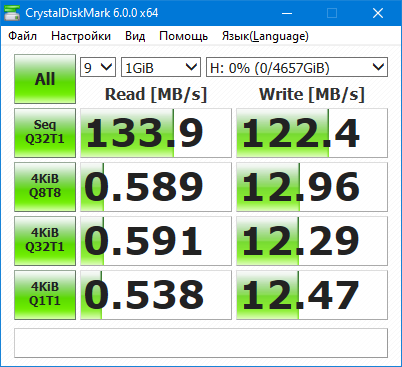Click the 4KiB Q1T1 read value 0.538
The height and width of the screenshot is (367, 402).
pos(156,295)
